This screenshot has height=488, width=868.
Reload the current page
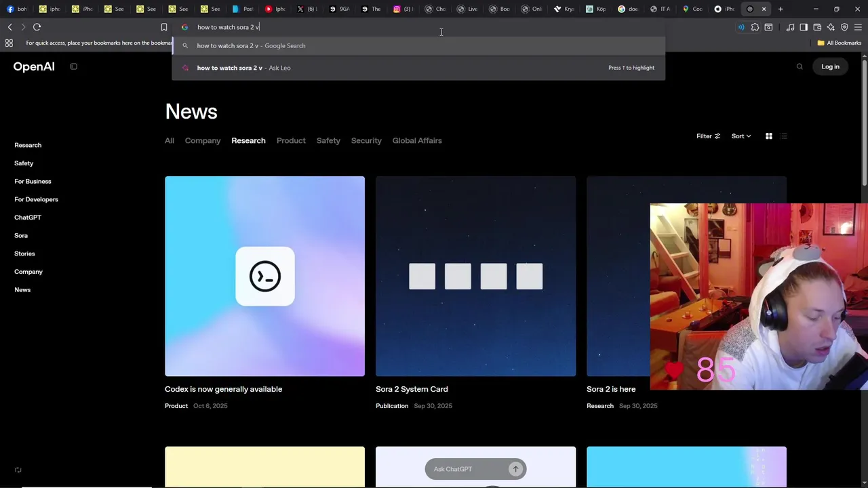click(37, 27)
